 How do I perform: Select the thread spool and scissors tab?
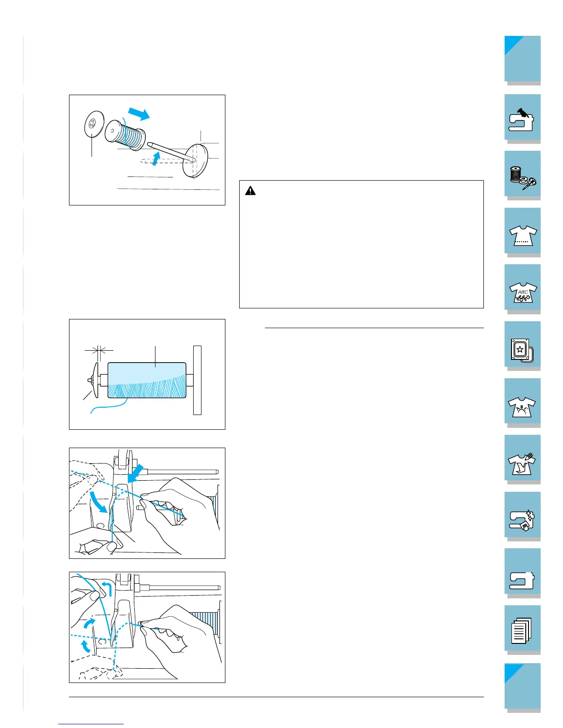(523, 176)
